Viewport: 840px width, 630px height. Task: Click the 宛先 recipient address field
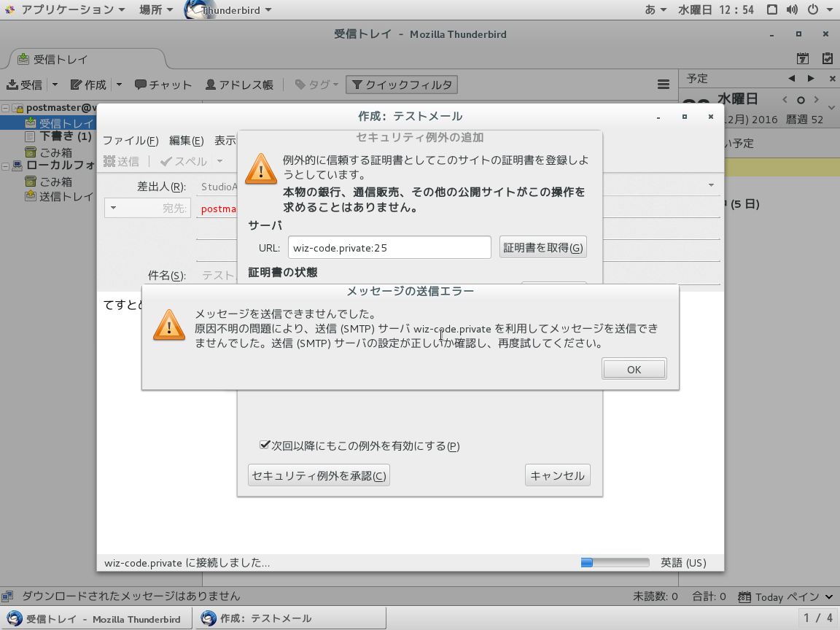tap(459, 209)
